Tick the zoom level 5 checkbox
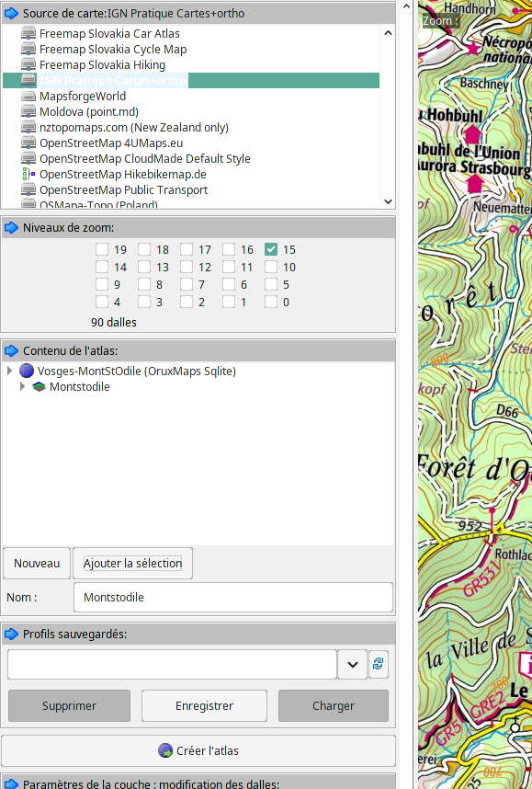This screenshot has width=532, height=789. tap(271, 285)
